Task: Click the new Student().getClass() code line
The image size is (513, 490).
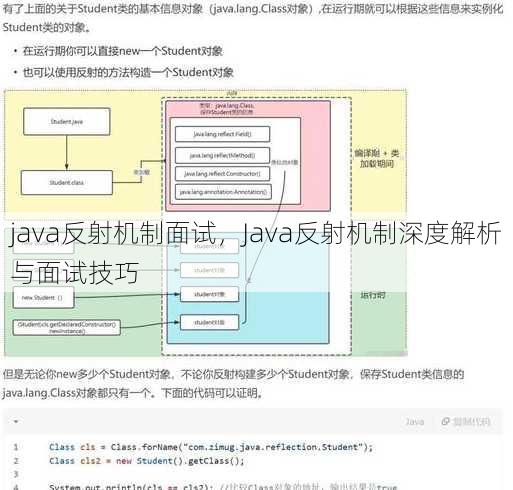Action: point(147,461)
